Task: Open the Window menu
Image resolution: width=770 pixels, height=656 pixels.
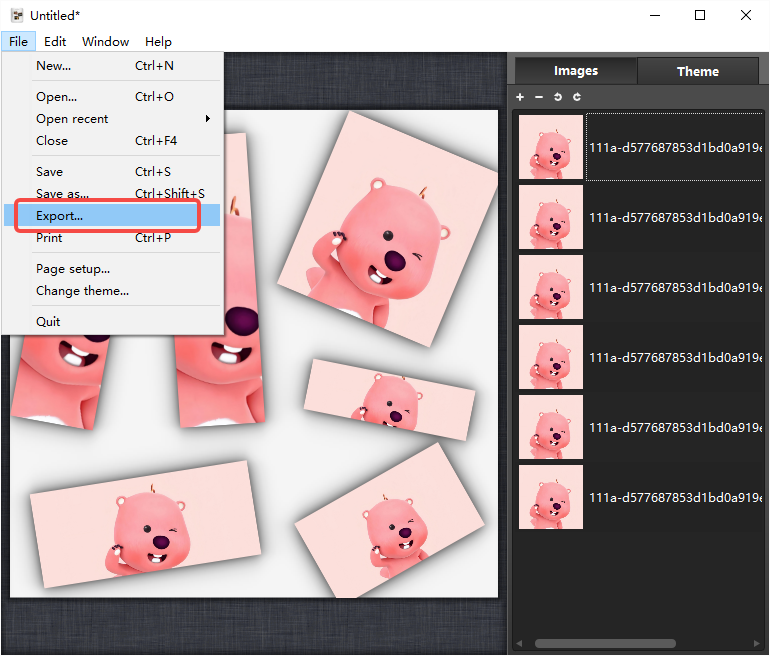Action: 106,42
